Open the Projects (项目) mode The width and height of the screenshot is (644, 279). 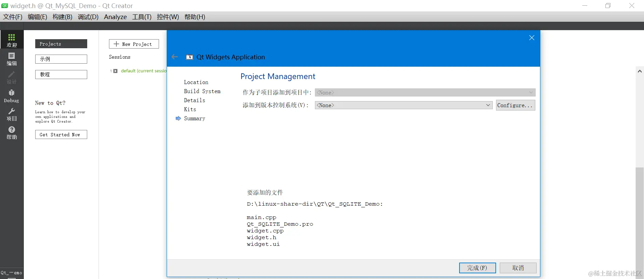[12, 114]
